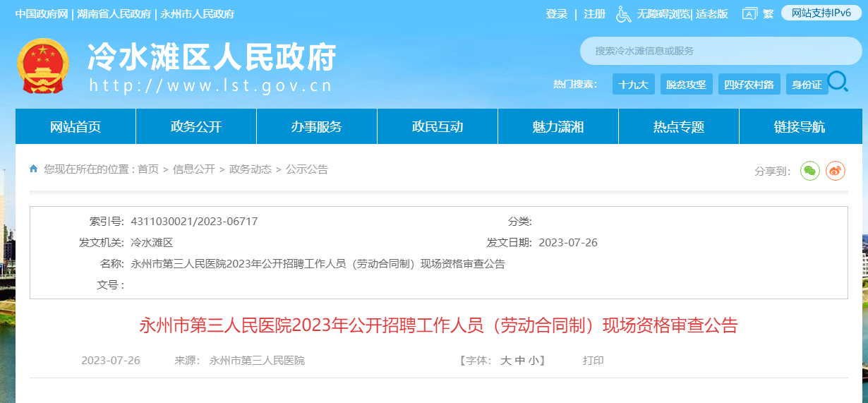
Task: Share via the orange Weibo icon
Action: [836, 170]
